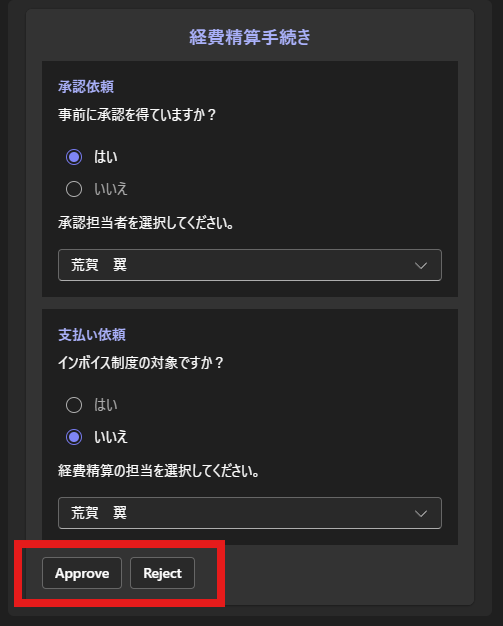Click chevron arrow of 承認担当者 dropdown
The image size is (503, 626).
421,265
